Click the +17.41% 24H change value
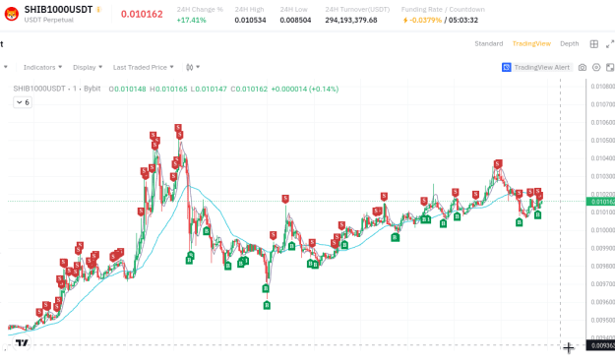This screenshot has height=364, width=615. click(x=191, y=20)
